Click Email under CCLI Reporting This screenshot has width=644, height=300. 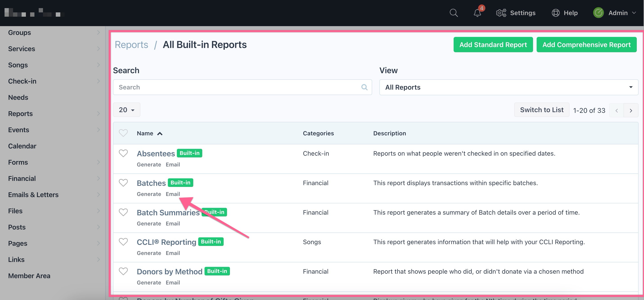(x=173, y=253)
